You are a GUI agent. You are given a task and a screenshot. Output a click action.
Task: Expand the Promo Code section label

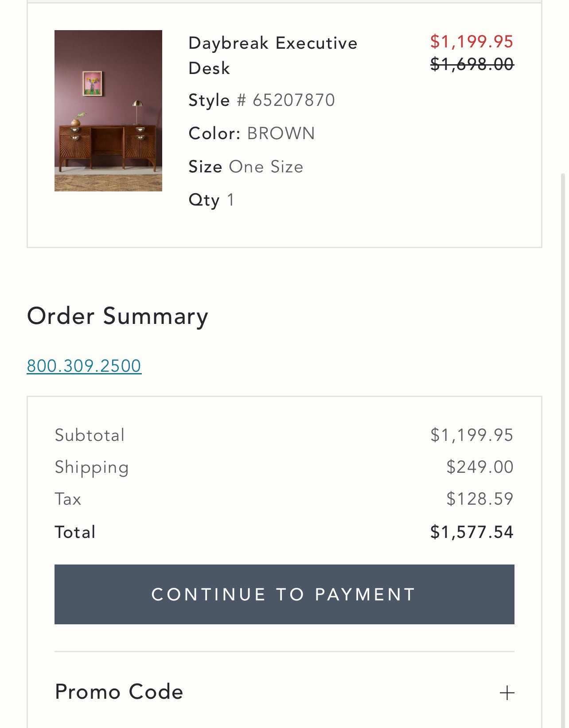(x=119, y=692)
